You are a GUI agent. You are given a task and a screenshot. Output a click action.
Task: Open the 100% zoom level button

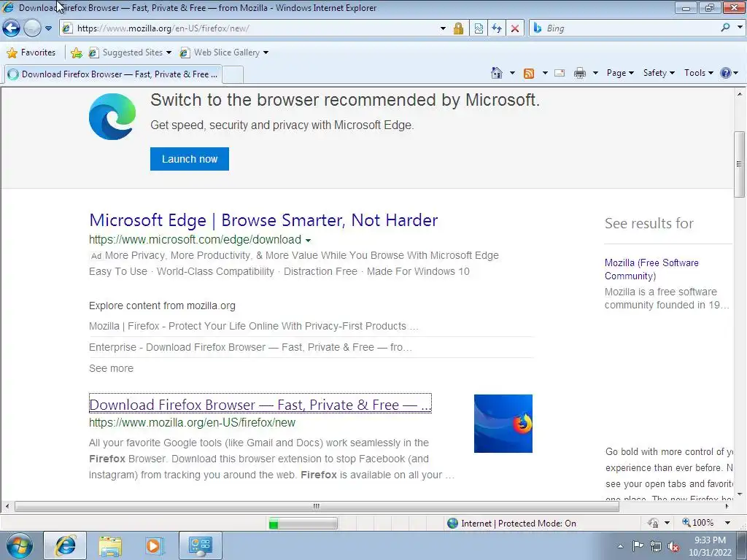698,523
